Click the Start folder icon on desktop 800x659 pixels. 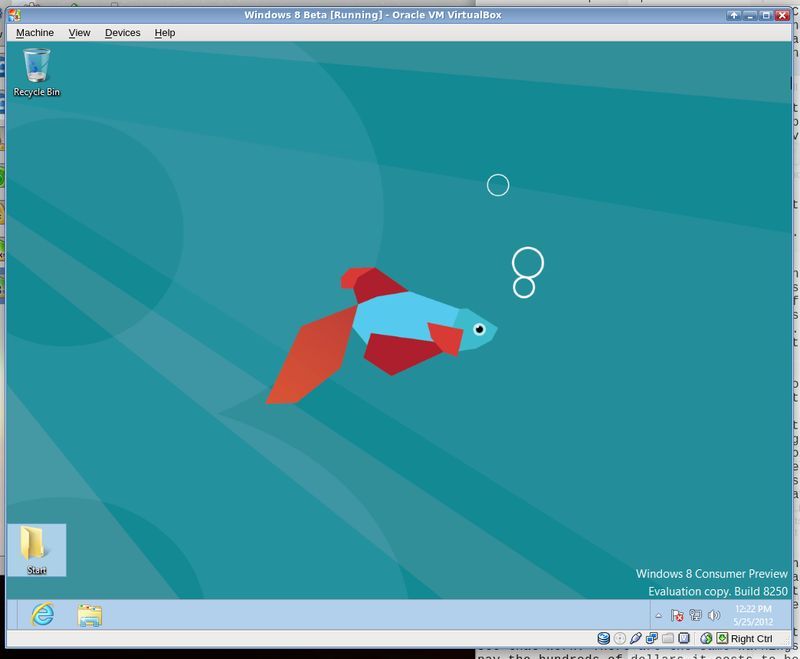36,550
